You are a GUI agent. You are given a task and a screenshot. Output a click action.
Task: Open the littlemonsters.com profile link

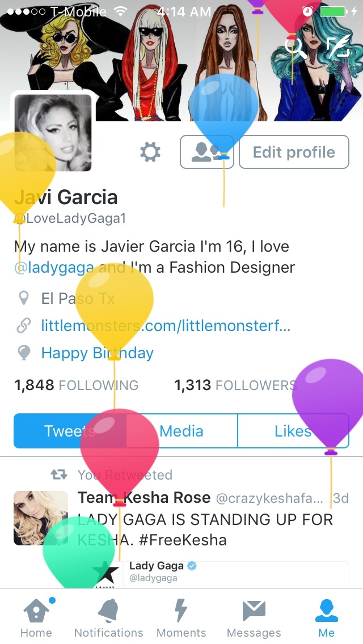pos(166,326)
